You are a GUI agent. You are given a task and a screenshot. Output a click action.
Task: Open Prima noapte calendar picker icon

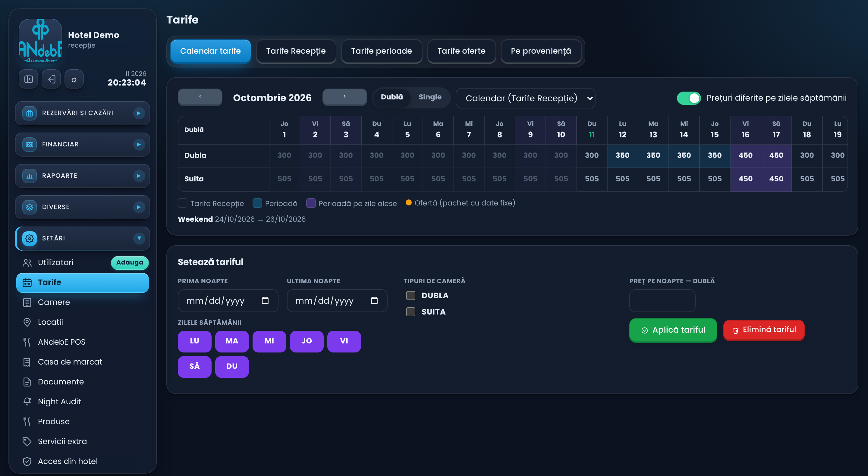(265, 300)
